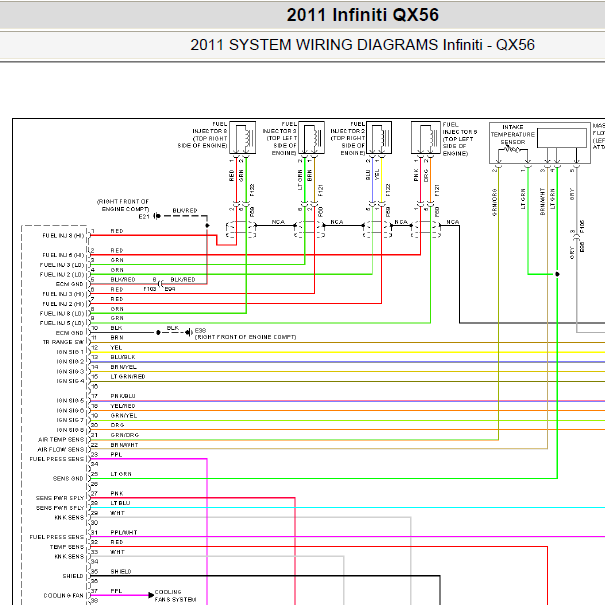Click the 'FUEL INJ 5 (LO)' pin label
This screenshot has height=605, width=605.
point(62,323)
